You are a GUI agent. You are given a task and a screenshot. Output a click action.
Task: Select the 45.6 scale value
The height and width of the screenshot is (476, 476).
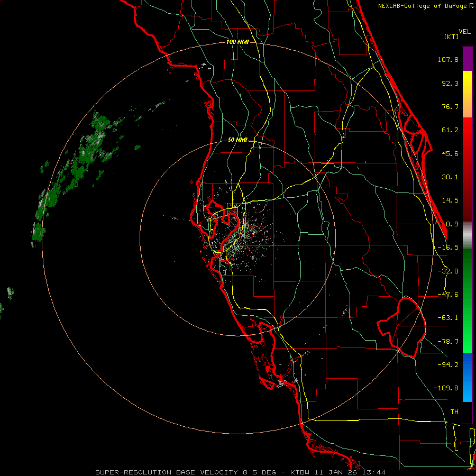450,153
